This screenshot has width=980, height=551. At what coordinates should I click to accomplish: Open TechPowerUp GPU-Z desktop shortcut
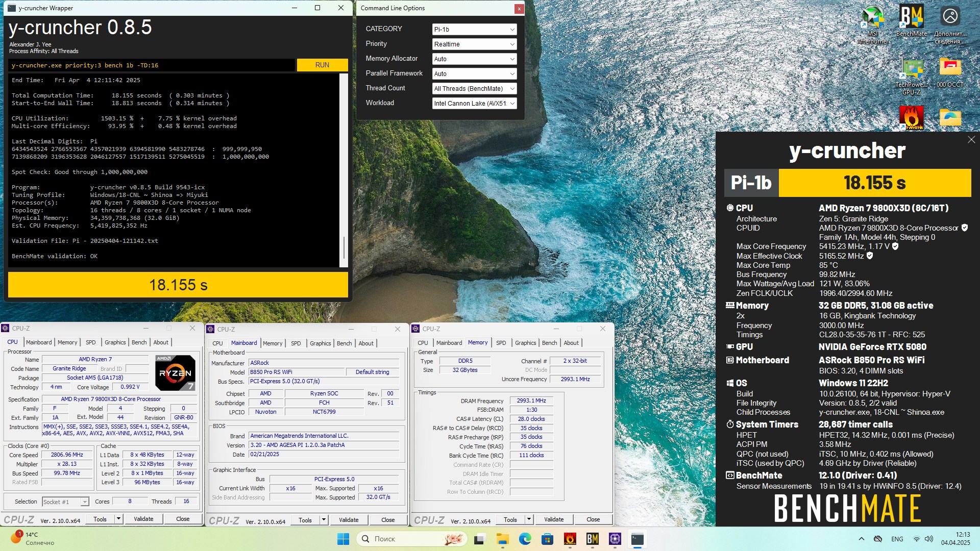[x=911, y=77]
